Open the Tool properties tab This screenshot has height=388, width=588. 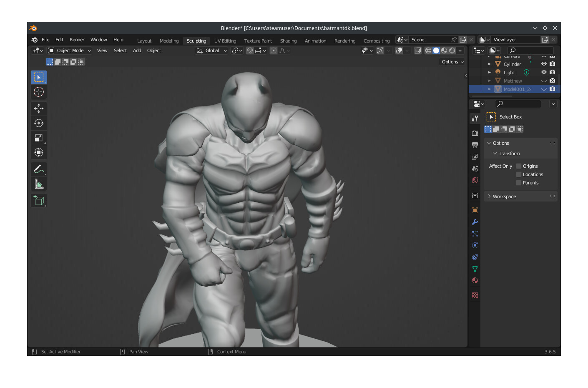[475, 118]
